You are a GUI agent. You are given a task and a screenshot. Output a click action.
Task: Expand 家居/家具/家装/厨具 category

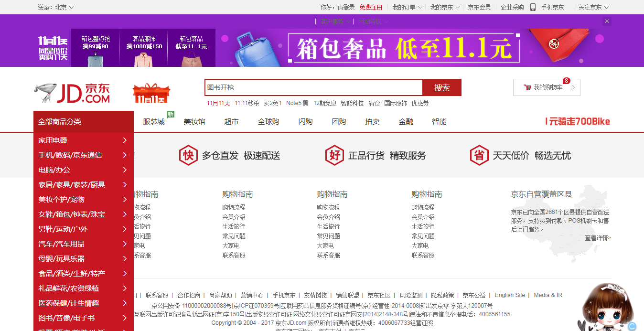point(84,184)
